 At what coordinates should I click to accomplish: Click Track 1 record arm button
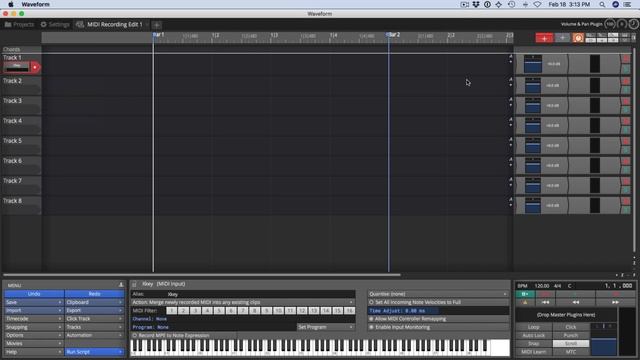(x=35, y=67)
